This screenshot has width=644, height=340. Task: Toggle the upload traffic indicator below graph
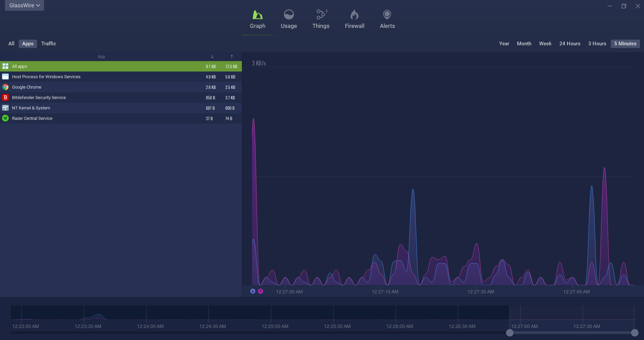coord(261,291)
